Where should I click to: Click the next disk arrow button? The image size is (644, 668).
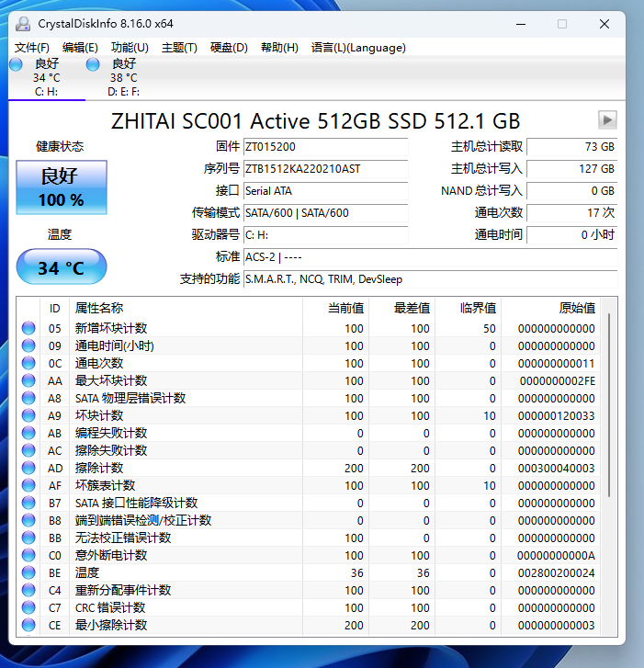[607, 120]
